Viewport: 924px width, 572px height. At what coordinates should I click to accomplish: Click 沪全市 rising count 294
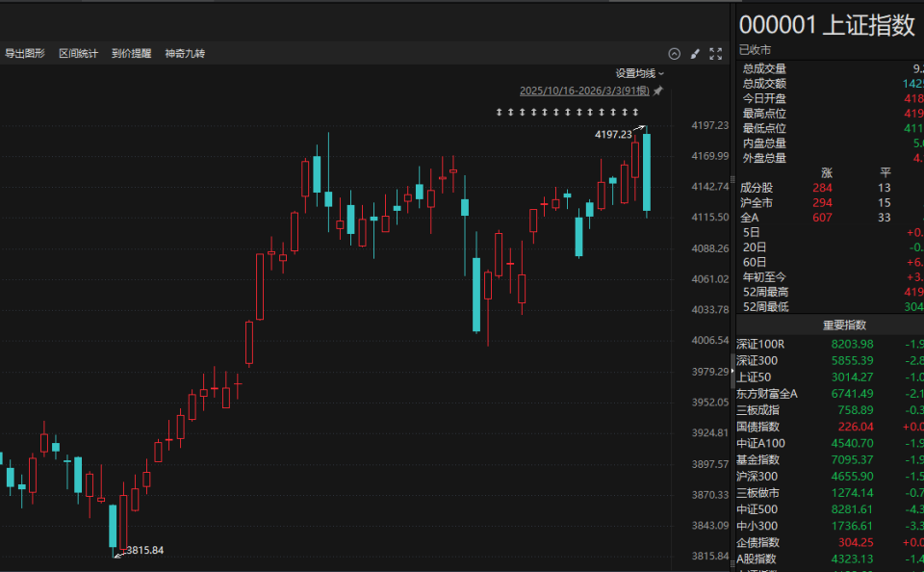pos(822,203)
